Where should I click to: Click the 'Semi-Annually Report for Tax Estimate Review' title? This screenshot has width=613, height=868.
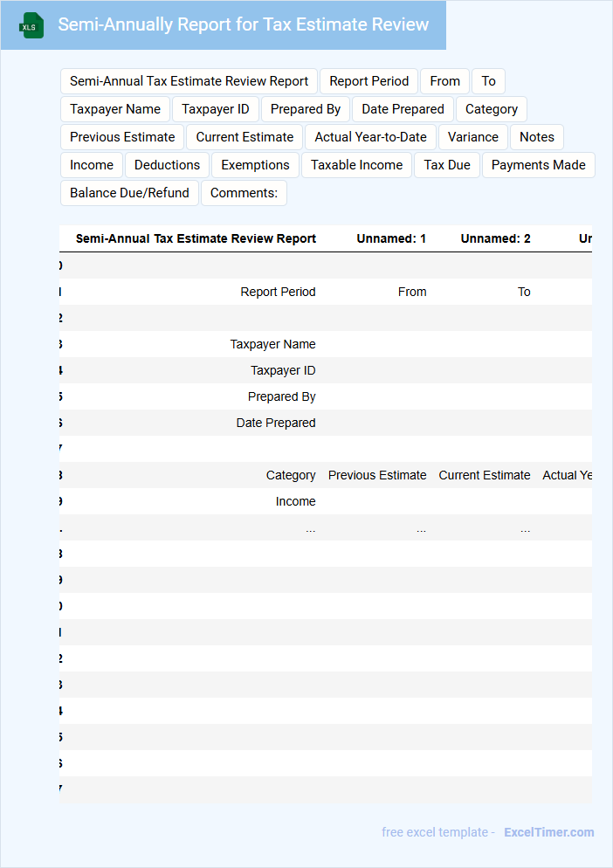coord(243,25)
